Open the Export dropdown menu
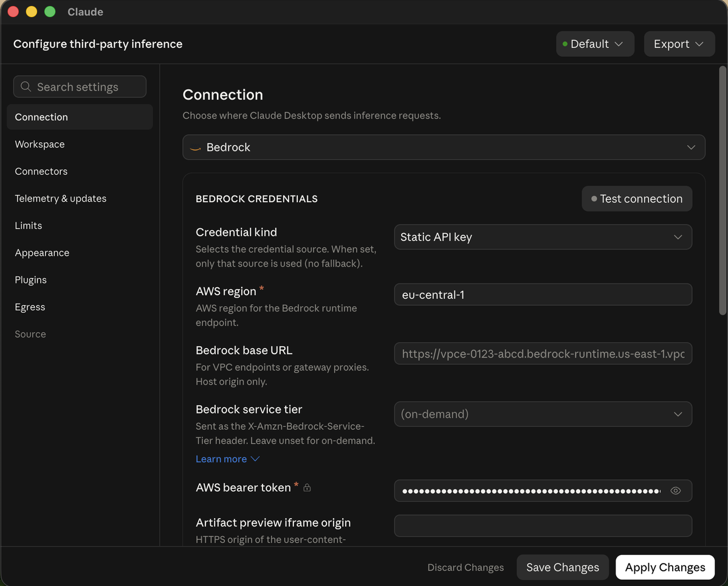 679,44
